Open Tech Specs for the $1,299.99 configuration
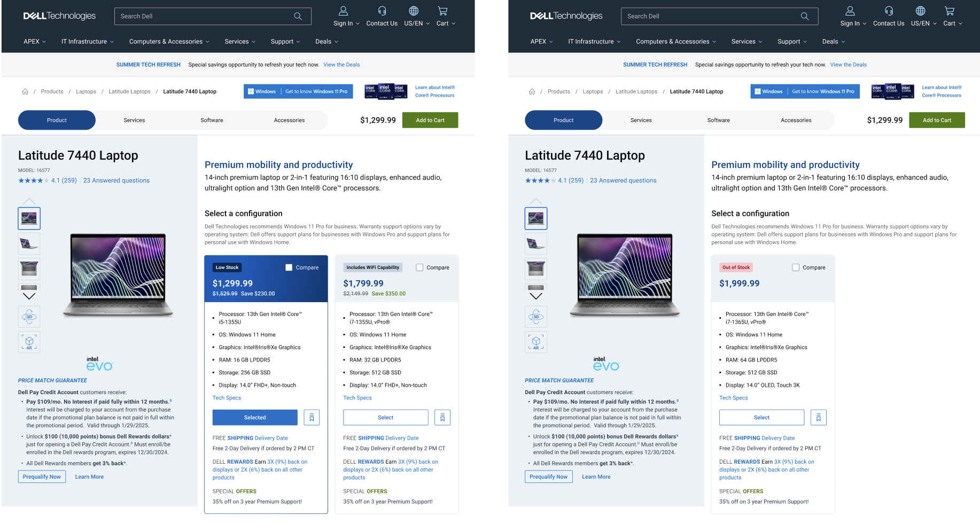Image resolution: width=980 pixels, height=523 pixels. [x=227, y=398]
